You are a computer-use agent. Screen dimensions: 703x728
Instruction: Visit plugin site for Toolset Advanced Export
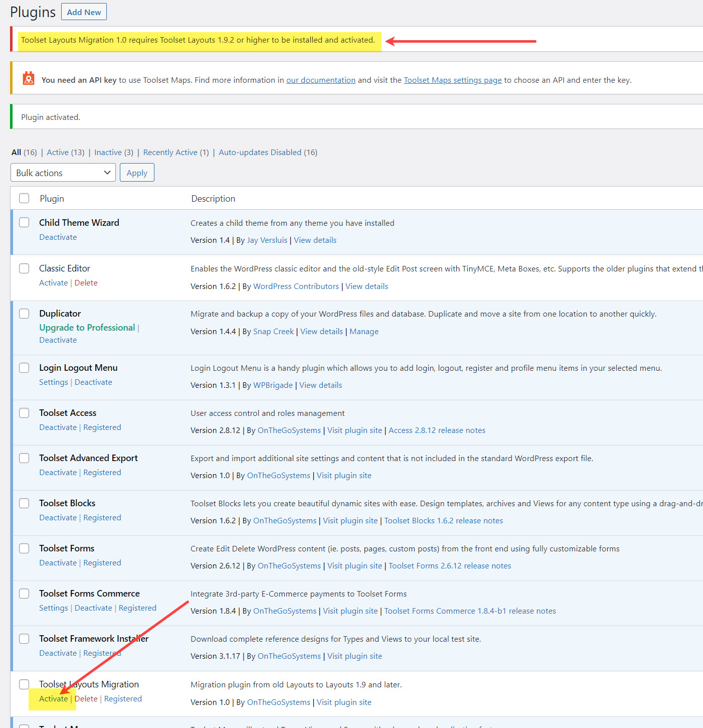344,476
